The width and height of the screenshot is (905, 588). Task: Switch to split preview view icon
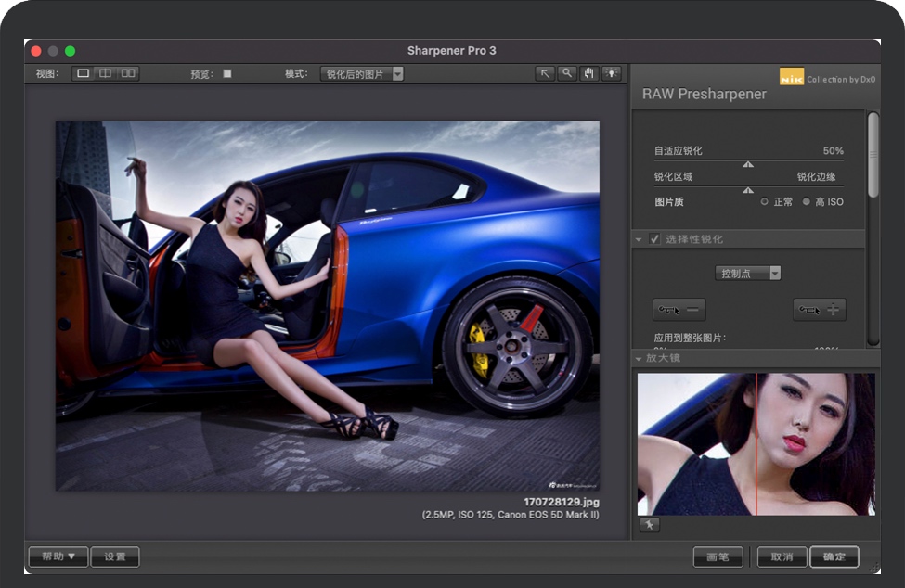[x=106, y=73]
